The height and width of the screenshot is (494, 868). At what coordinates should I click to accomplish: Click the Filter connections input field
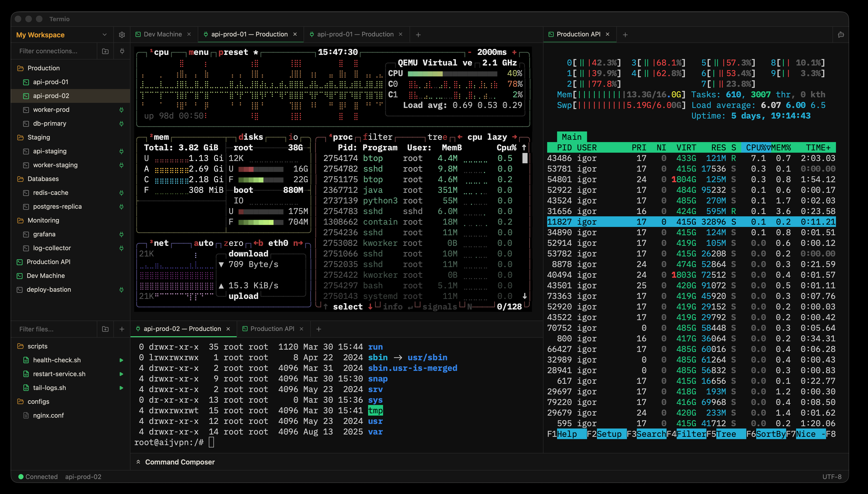pos(54,51)
